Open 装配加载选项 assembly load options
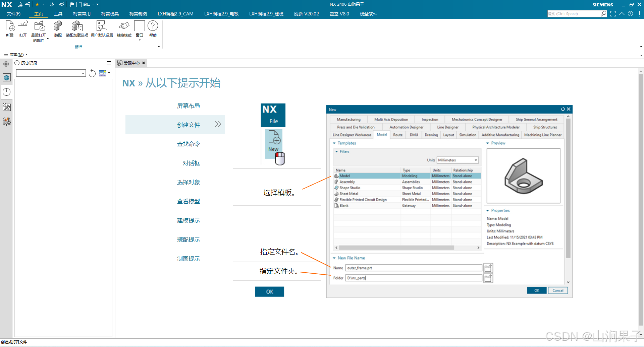Screen dimensions: 644x347 [77, 28]
